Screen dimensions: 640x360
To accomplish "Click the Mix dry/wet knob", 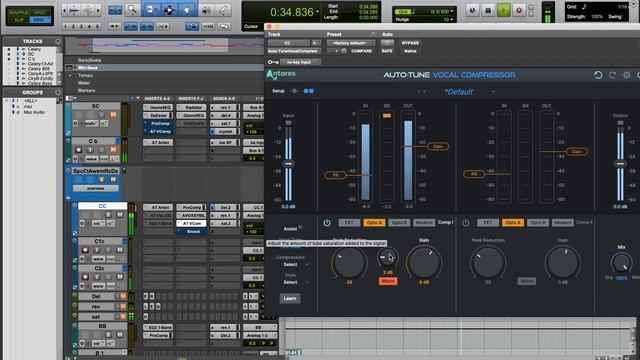I will pos(621,263).
